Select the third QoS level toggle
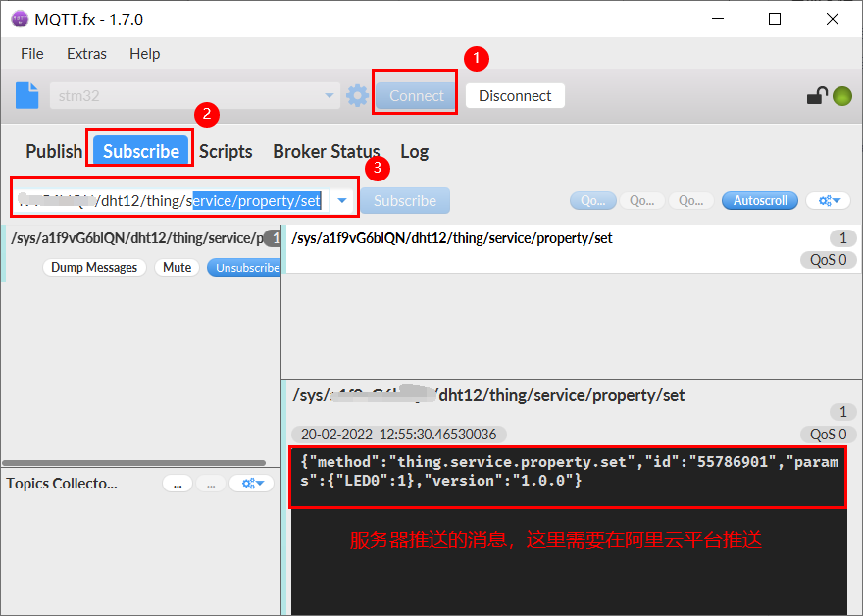 pyautogui.click(x=691, y=201)
